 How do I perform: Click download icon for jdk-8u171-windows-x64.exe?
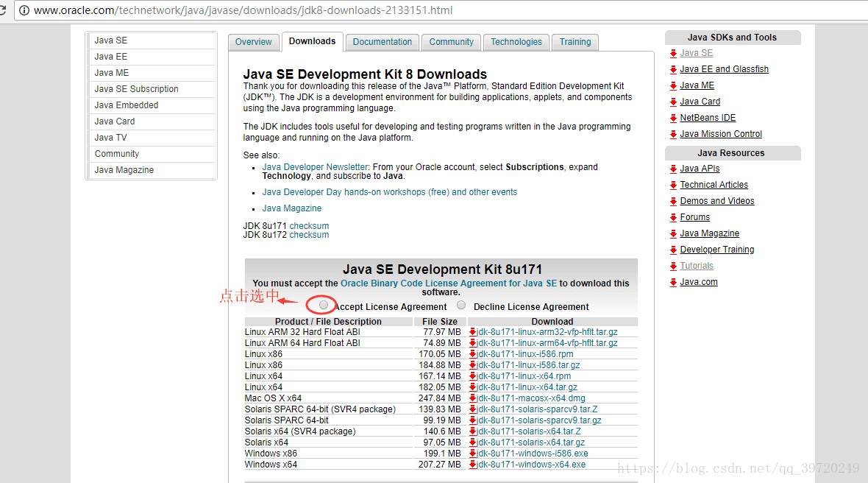tap(473, 465)
